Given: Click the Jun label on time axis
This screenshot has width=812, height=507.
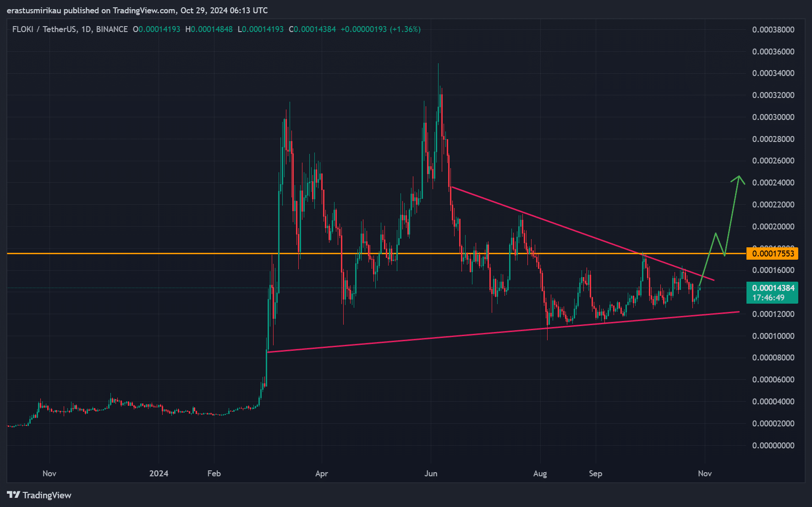Looking at the screenshot, I should pyautogui.click(x=431, y=474).
